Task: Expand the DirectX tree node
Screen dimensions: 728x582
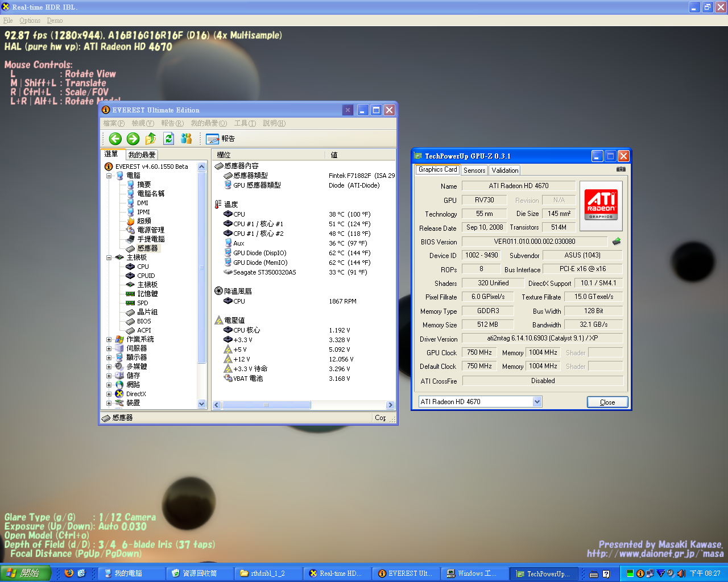Action: coord(109,394)
